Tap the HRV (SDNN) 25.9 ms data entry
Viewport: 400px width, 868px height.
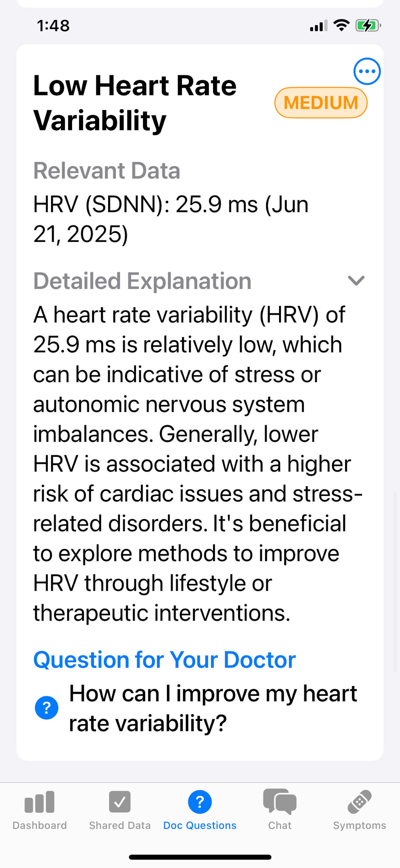[x=171, y=219]
